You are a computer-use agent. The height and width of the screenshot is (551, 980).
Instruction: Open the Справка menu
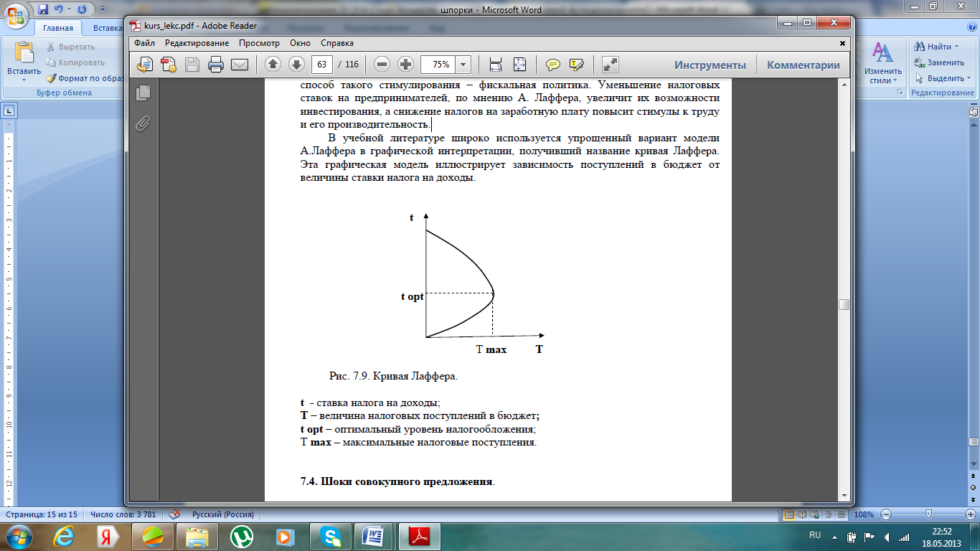click(337, 43)
